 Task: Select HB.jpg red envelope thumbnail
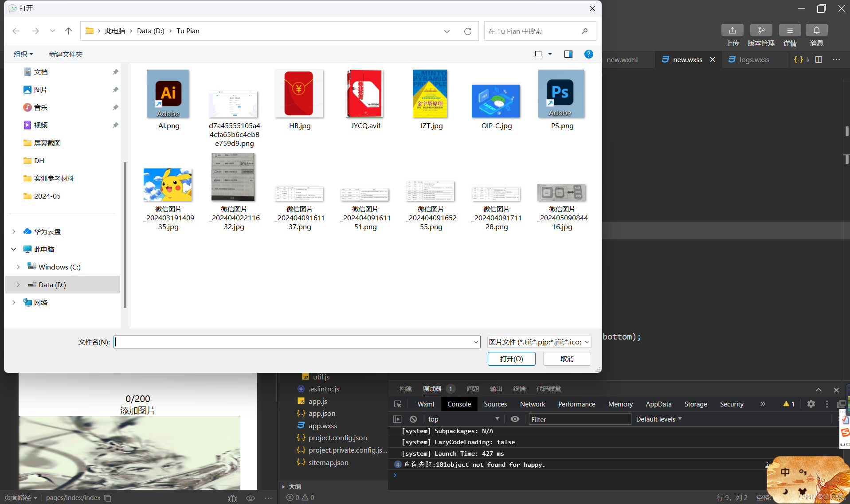299,94
